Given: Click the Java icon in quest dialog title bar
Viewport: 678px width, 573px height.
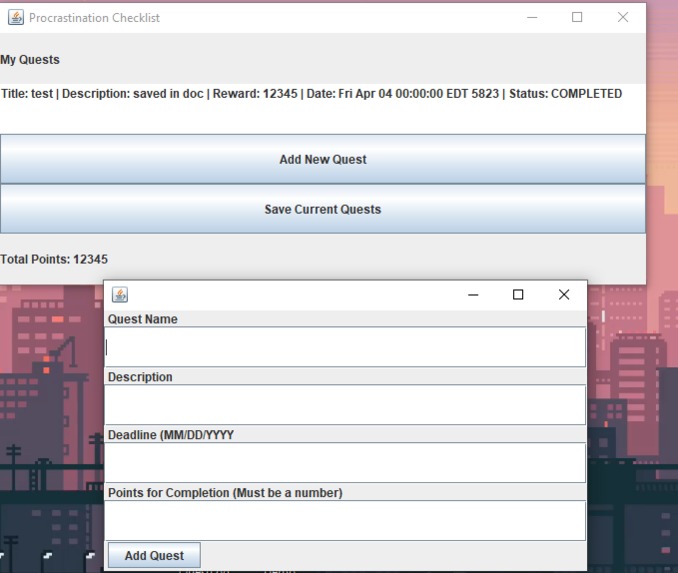Looking at the screenshot, I should point(120,295).
